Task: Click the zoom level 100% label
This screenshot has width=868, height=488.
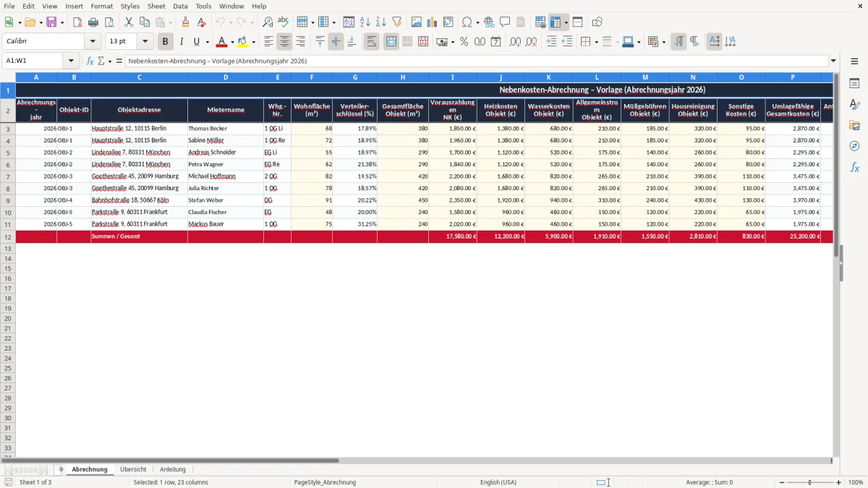Action: click(856, 482)
